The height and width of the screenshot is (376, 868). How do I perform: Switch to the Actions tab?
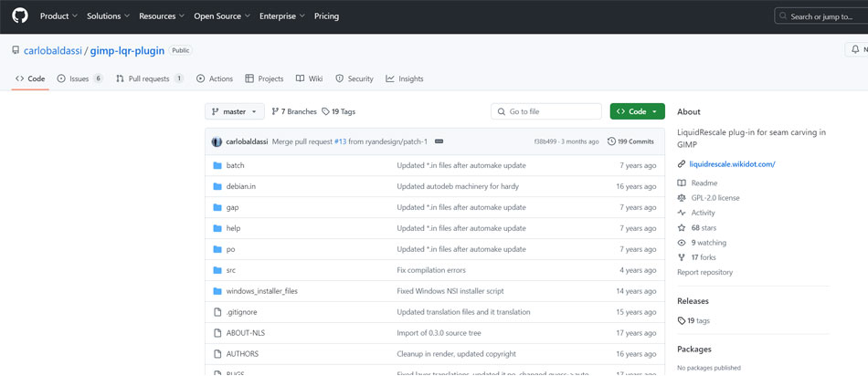[215, 78]
